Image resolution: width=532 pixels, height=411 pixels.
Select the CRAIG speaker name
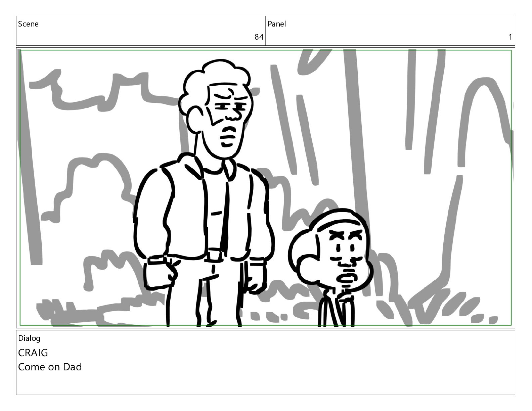[x=33, y=353]
